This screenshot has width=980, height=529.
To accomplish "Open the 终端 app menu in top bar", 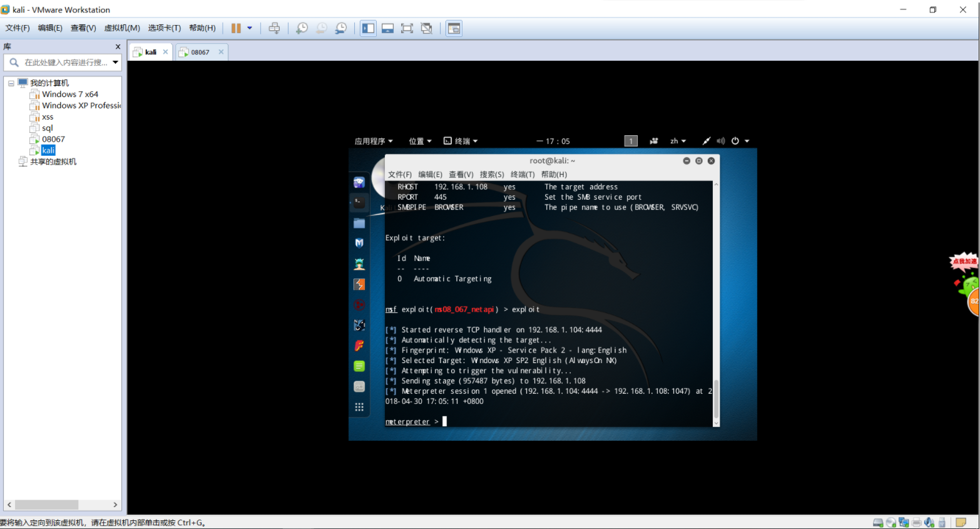I will click(461, 141).
